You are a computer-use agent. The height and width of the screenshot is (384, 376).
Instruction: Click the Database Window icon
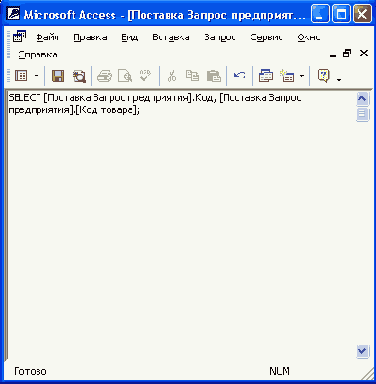click(x=266, y=76)
